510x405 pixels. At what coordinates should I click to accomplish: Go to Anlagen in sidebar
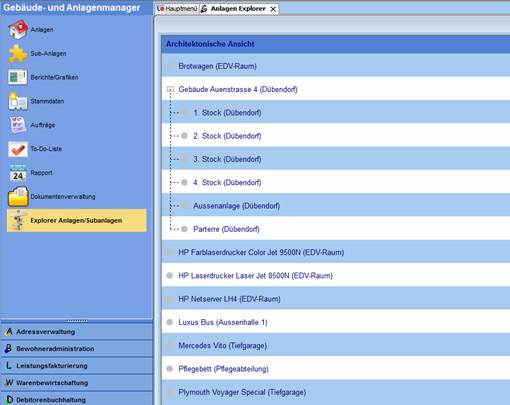coord(42,30)
